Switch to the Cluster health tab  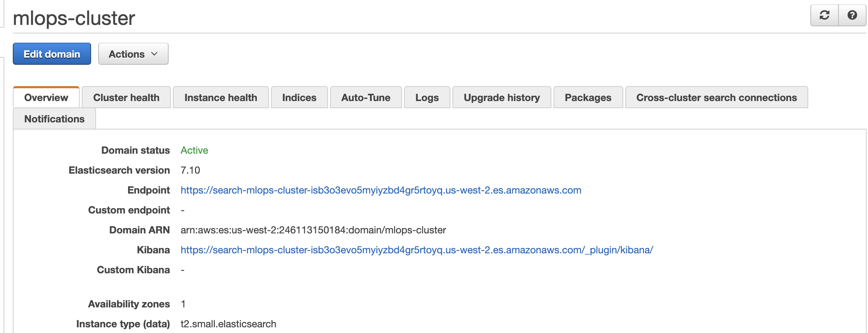coord(126,97)
